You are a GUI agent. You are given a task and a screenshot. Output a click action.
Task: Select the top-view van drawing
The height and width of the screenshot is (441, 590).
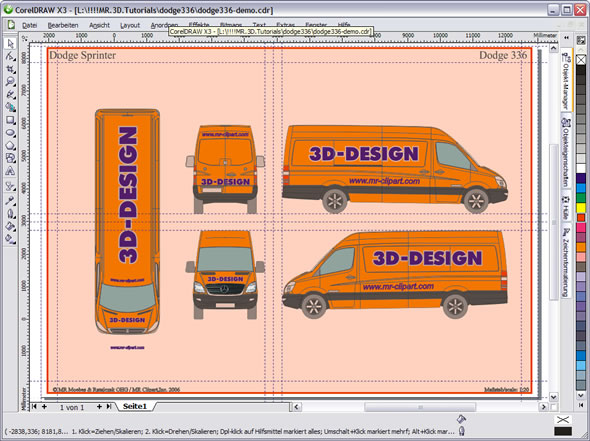tap(127, 221)
